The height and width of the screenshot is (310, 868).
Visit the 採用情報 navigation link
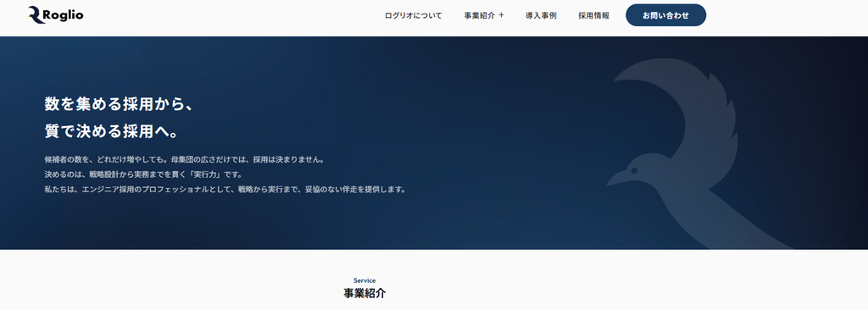(594, 15)
